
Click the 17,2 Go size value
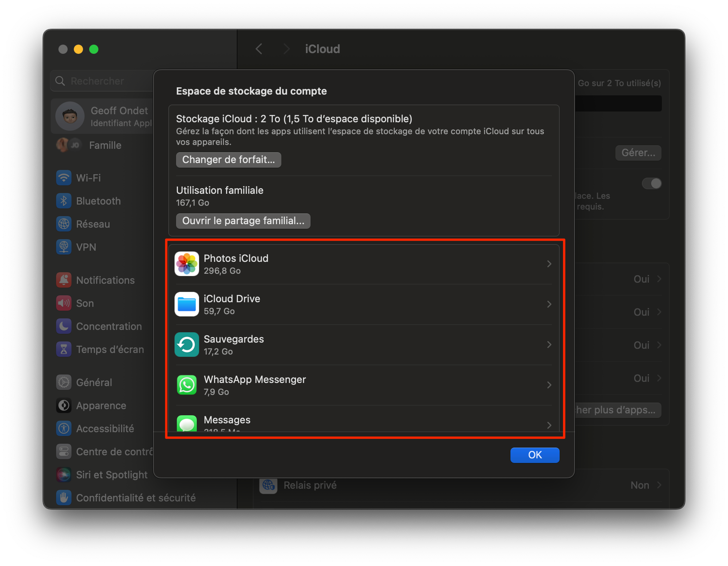tap(218, 352)
